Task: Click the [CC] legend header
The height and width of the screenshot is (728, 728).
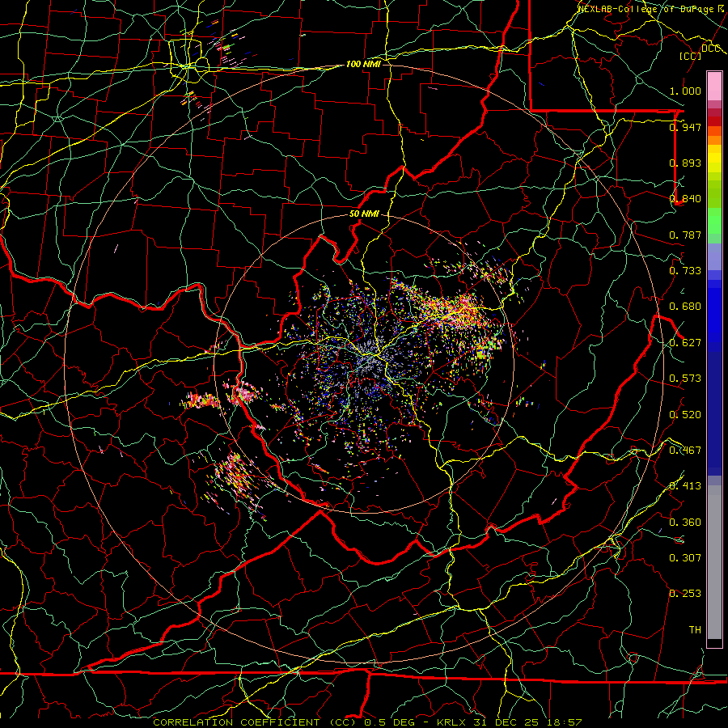Action: coord(690,56)
